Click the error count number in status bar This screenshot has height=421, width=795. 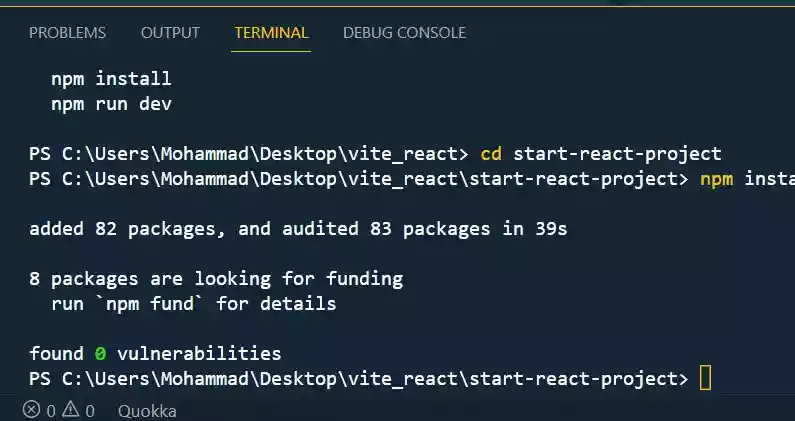tap(51, 410)
